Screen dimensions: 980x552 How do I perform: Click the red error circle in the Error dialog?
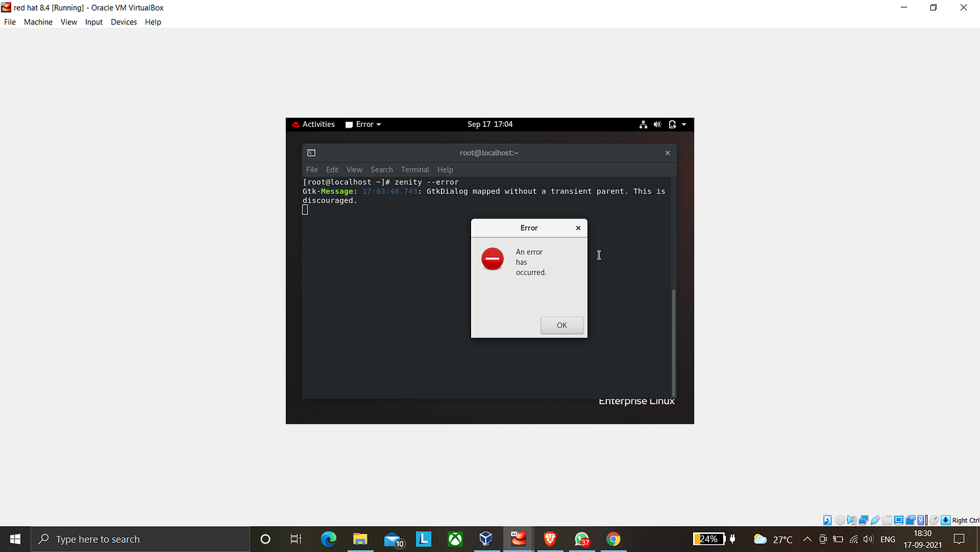492,258
